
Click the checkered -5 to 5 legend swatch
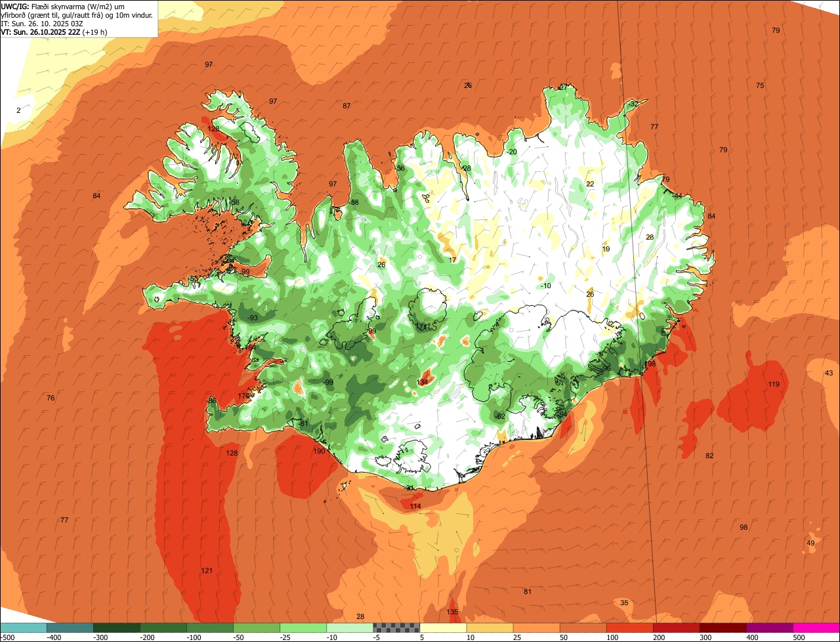click(x=396, y=628)
